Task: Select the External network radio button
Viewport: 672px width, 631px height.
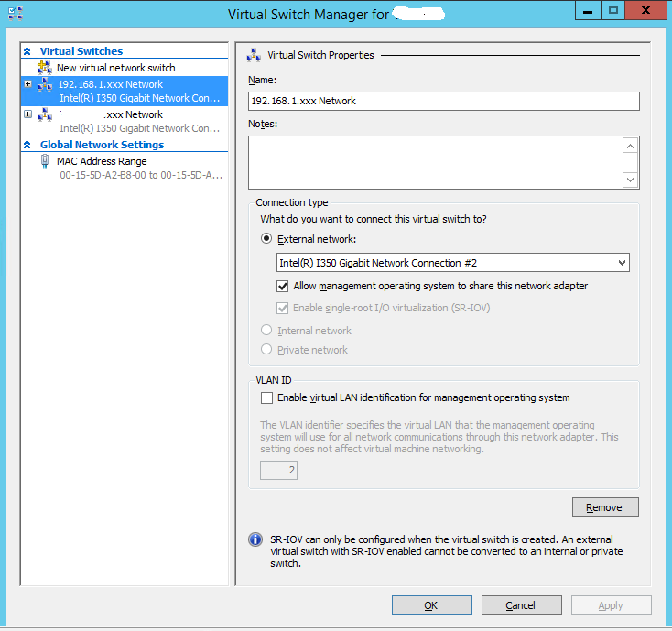Action: tap(266, 239)
